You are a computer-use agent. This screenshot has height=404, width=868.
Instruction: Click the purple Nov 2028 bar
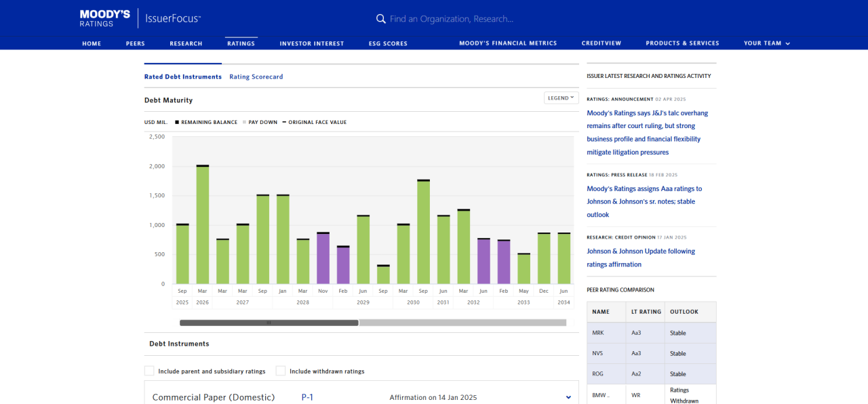click(323, 258)
